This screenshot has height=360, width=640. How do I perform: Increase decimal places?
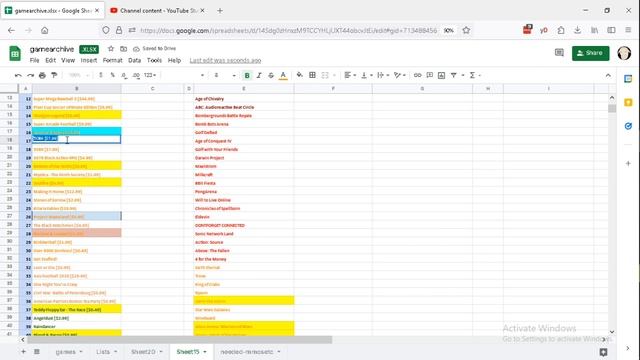pyautogui.click(x=136, y=76)
